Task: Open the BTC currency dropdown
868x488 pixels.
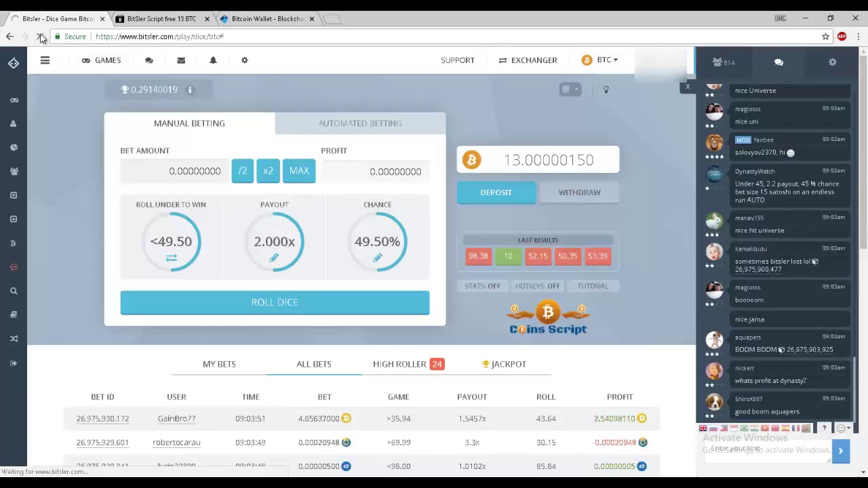Action: (600, 60)
